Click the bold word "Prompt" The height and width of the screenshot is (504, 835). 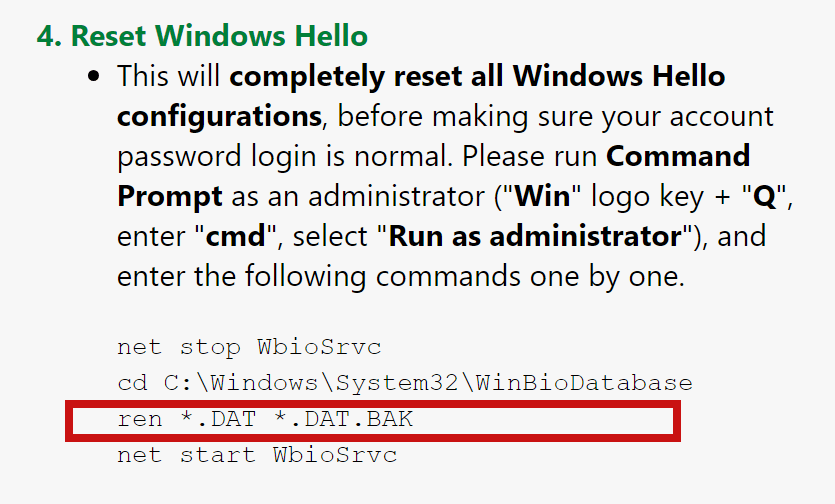click(170, 197)
